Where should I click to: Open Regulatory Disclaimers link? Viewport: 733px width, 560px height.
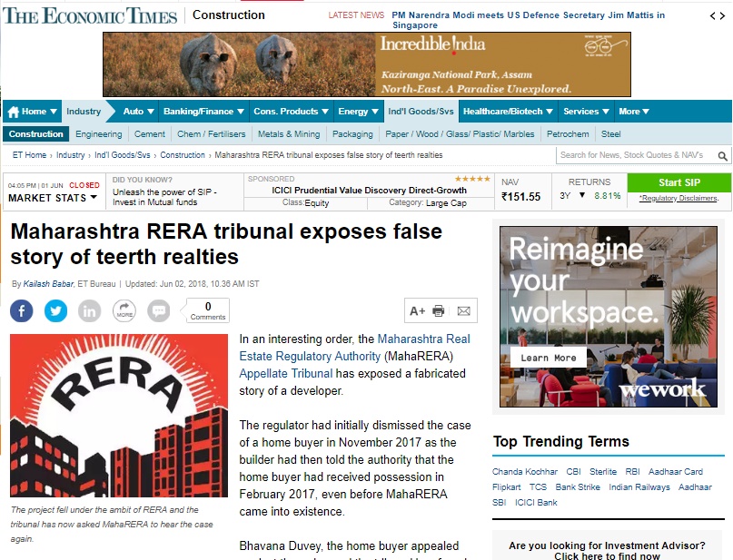tap(679, 198)
